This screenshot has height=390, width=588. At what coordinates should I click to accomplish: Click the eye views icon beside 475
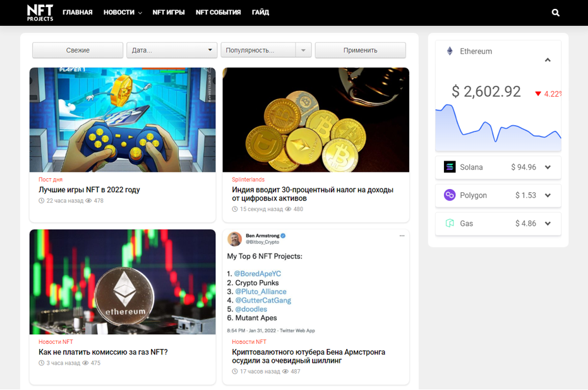tap(85, 363)
